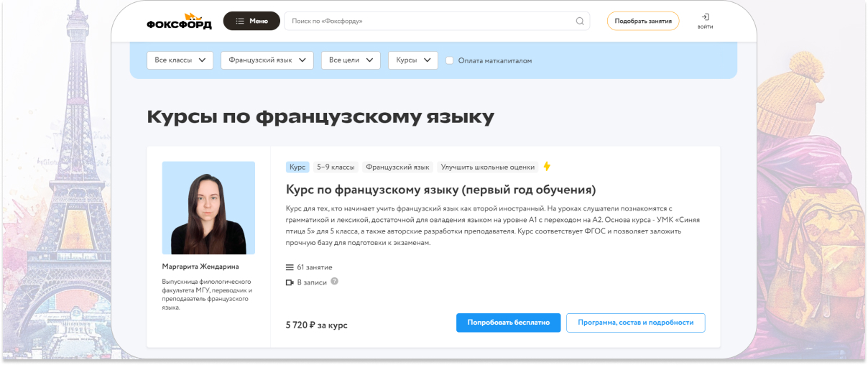Click the video camera recording icon
The image size is (868, 365).
(x=290, y=282)
